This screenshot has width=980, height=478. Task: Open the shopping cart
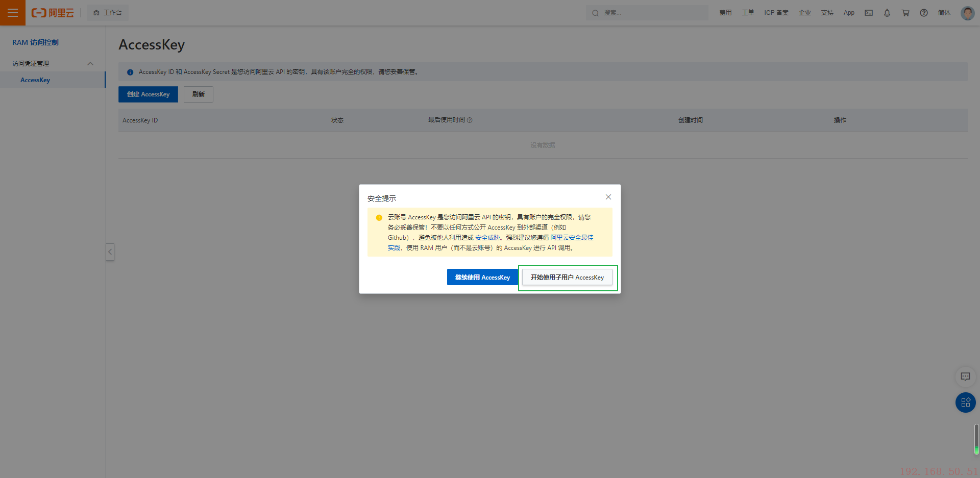coord(905,13)
